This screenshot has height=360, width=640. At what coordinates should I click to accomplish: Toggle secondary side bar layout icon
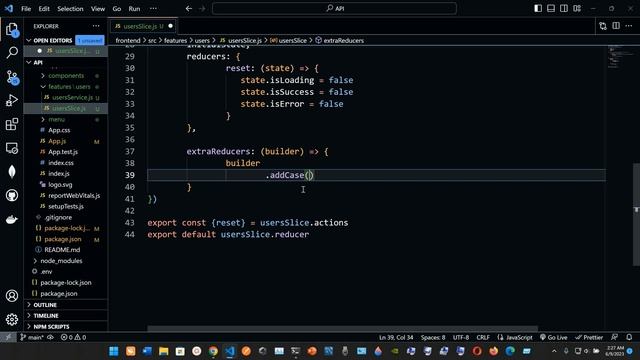coord(564,9)
